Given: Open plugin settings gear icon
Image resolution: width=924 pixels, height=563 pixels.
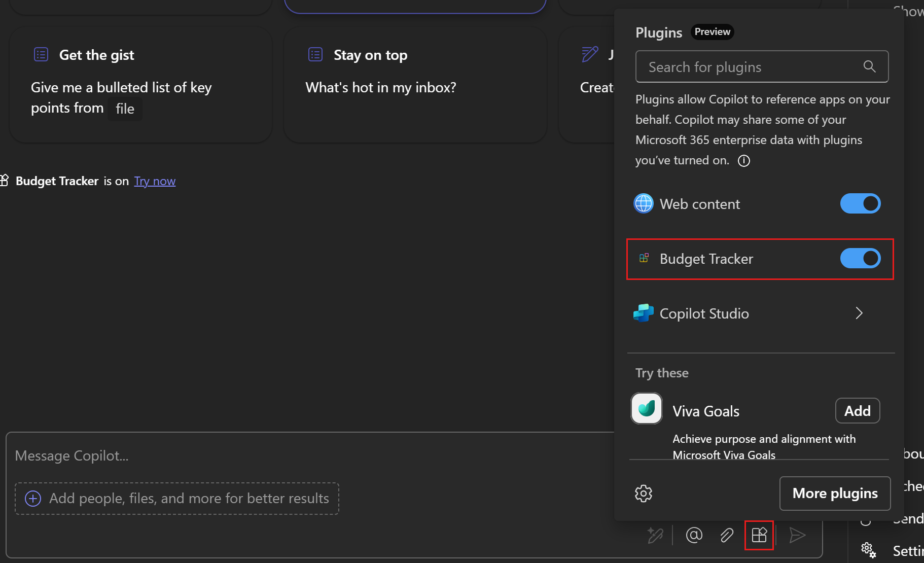Looking at the screenshot, I should 644,493.
